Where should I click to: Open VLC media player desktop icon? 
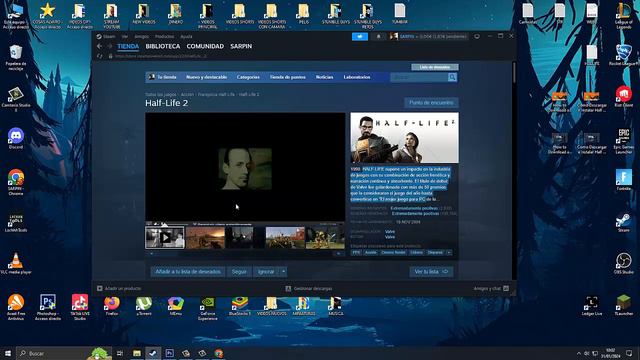click(x=16, y=263)
